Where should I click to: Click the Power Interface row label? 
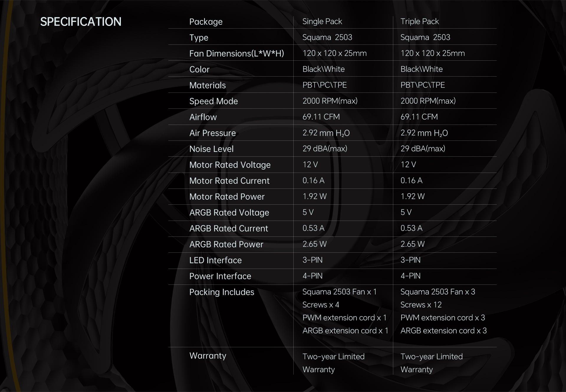220,276
